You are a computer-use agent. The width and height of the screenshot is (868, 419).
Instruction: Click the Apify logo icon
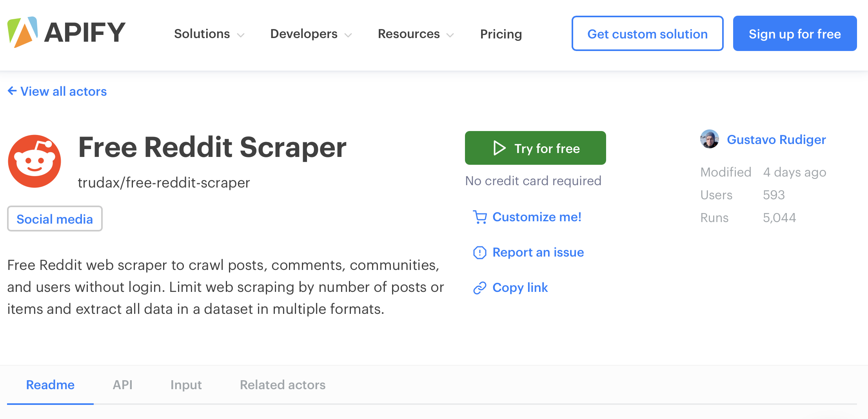pyautogui.click(x=23, y=32)
